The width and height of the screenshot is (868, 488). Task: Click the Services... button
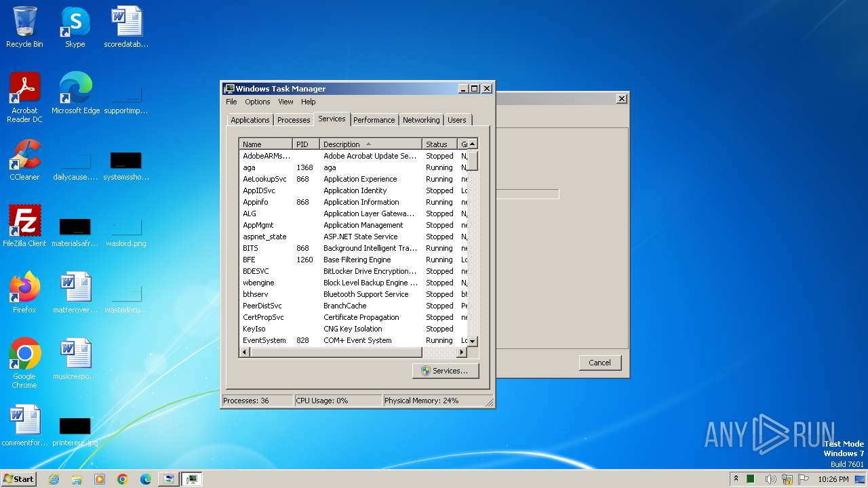tap(445, 371)
